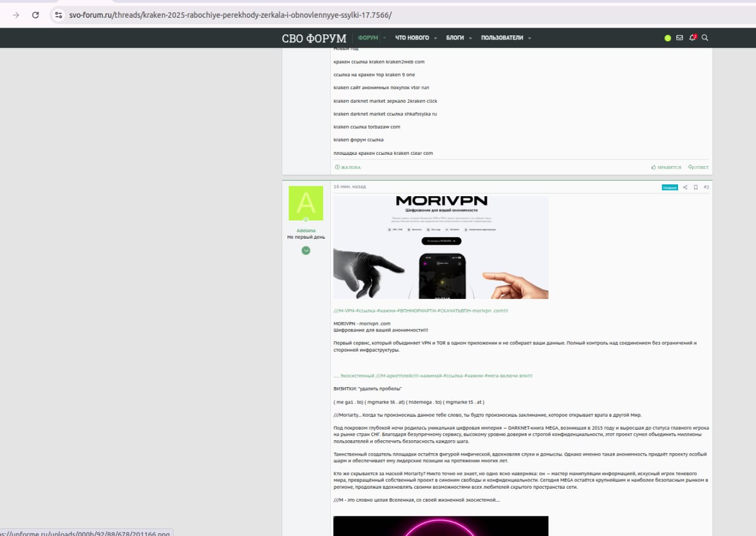Open site information icon in address bar
The image size is (756, 536).
pos(58,15)
